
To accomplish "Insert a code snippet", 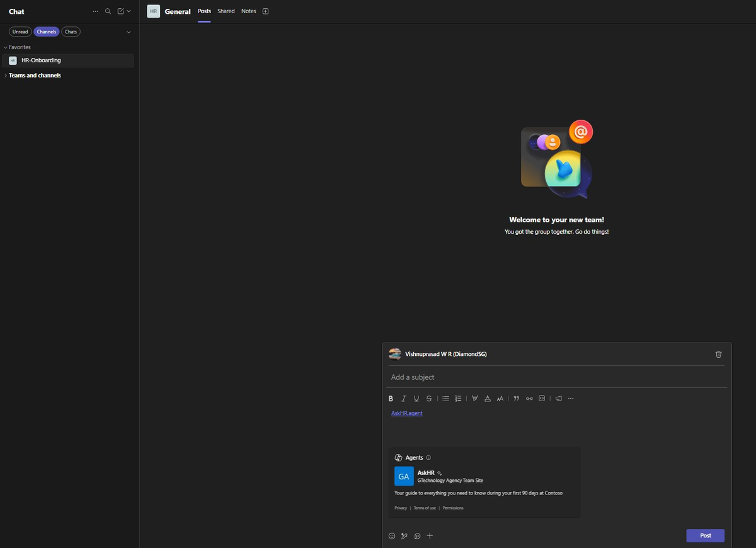I will click(x=541, y=398).
